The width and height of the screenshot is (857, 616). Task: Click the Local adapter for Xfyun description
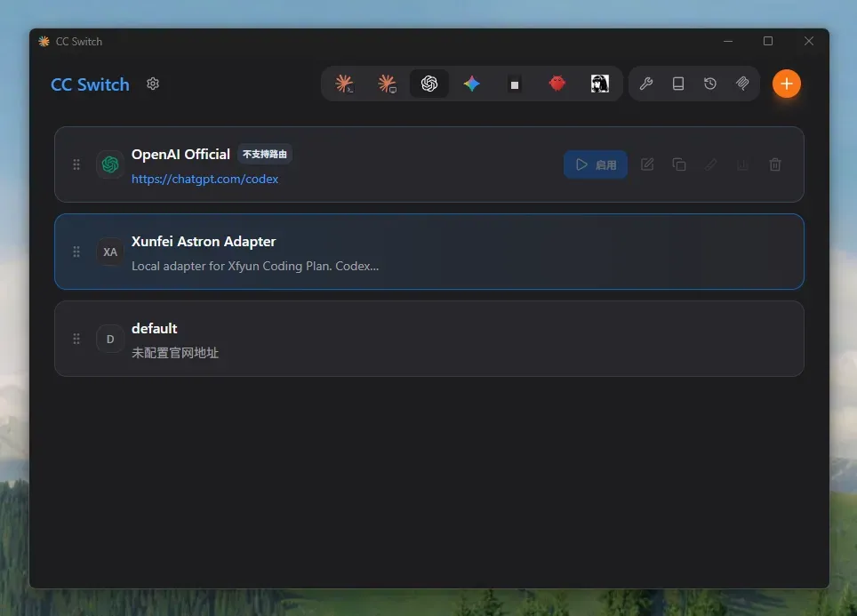(254, 266)
